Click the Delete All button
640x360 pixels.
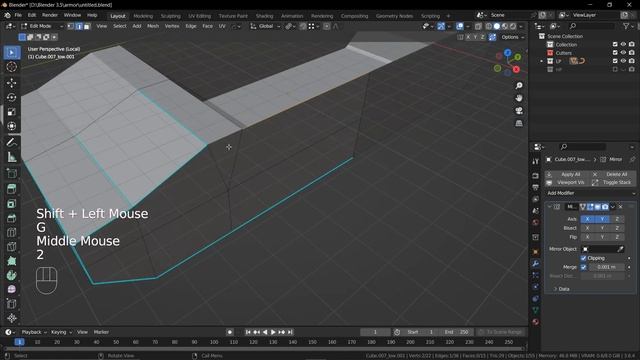coord(613,174)
